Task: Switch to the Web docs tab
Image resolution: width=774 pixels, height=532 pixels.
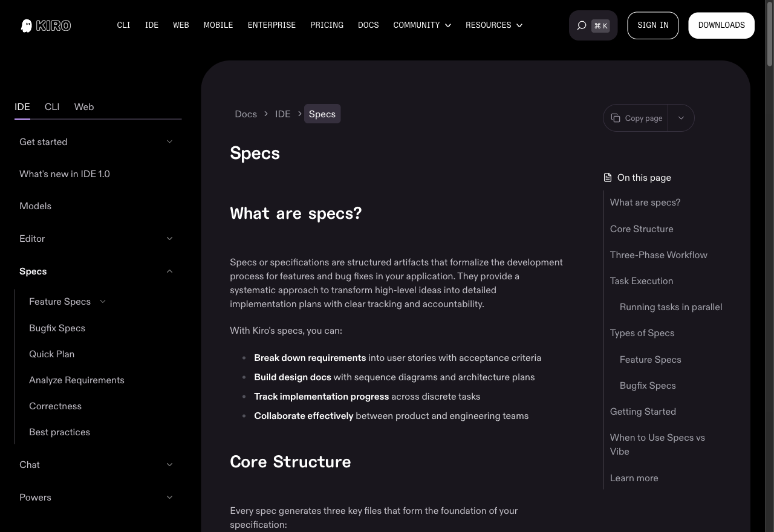Action: (x=84, y=106)
